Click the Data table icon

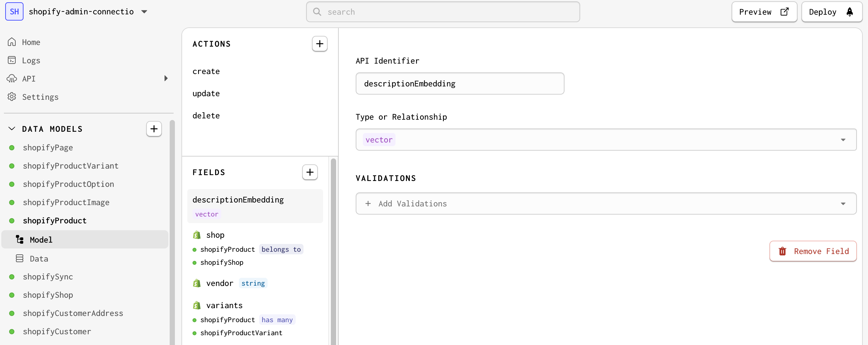click(x=20, y=258)
